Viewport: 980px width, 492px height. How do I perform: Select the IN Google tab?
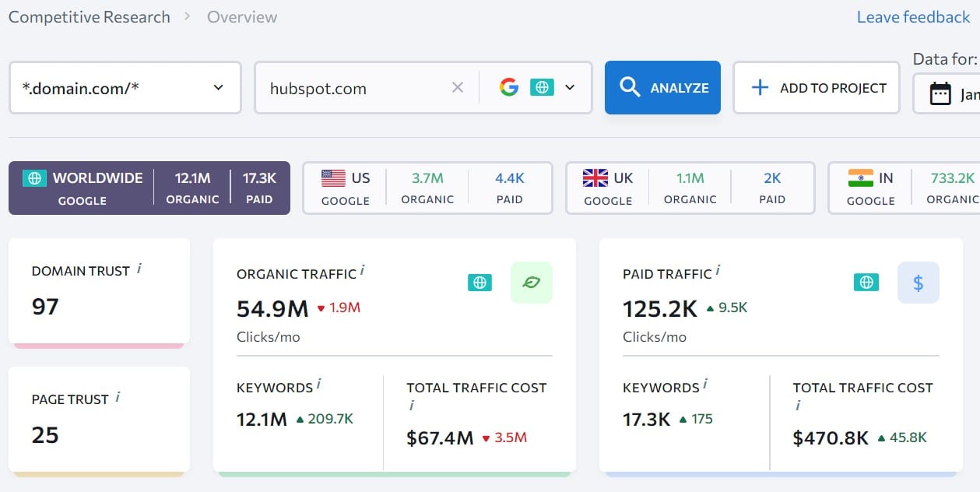click(x=904, y=188)
